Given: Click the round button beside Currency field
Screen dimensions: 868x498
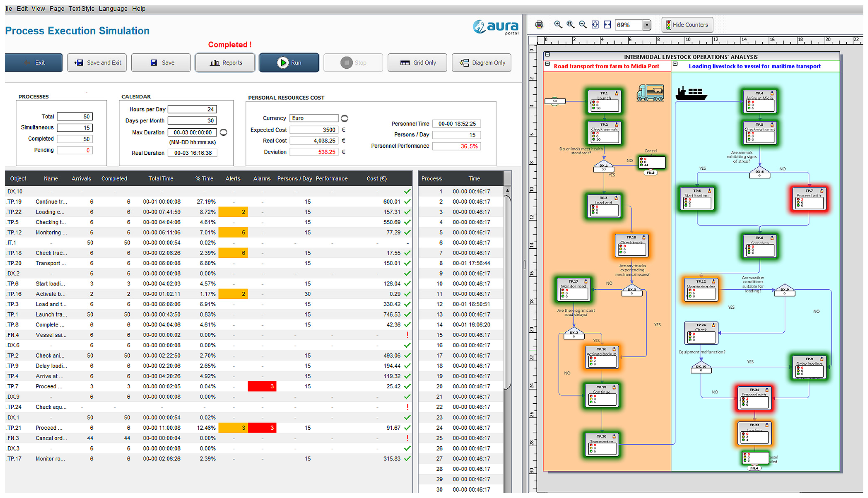Looking at the screenshot, I should (344, 118).
